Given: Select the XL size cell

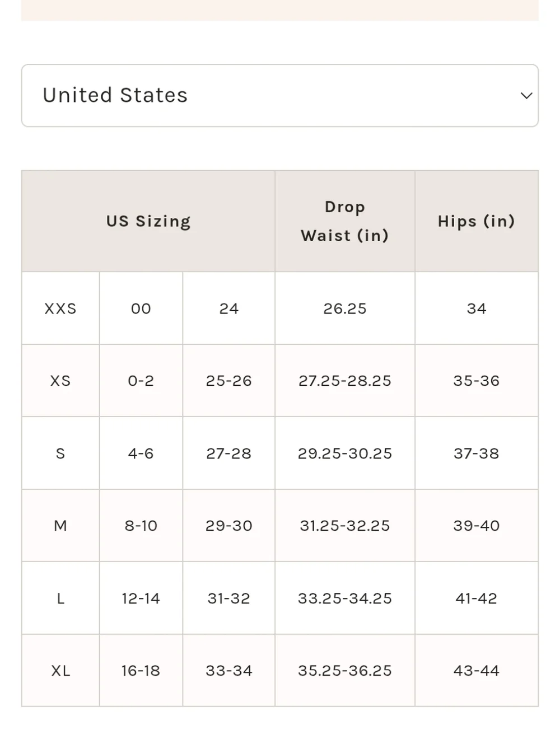Looking at the screenshot, I should [60, 671].
